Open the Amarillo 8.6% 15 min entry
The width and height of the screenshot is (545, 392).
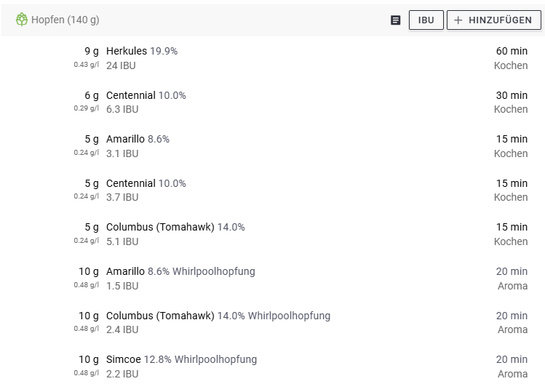pos(138,139)
